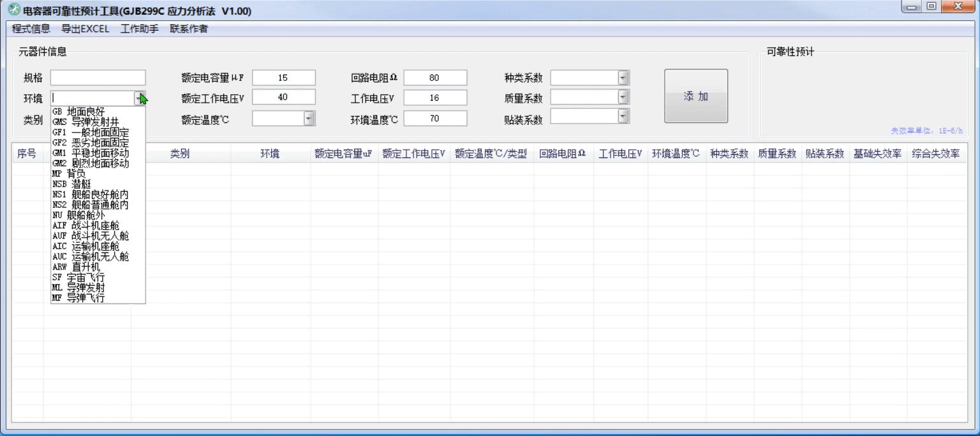Click the 综合失效率 column header
Viewport: 980px width, 436px height.
click(x=935, y=154)
